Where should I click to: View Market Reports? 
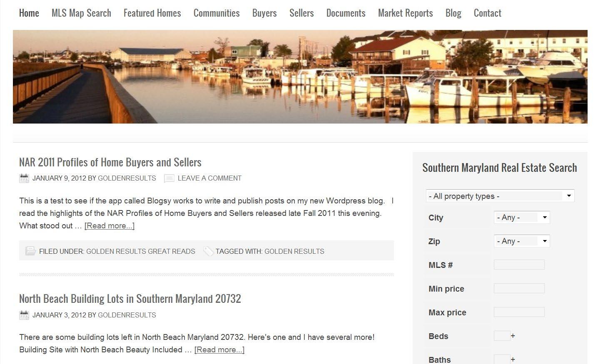tap(405, 13)
